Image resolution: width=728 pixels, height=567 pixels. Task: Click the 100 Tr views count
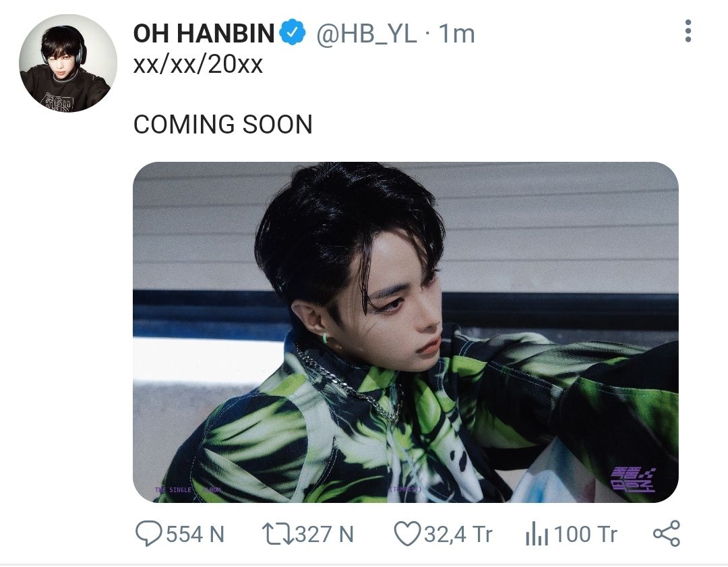(x=586, y=534)
